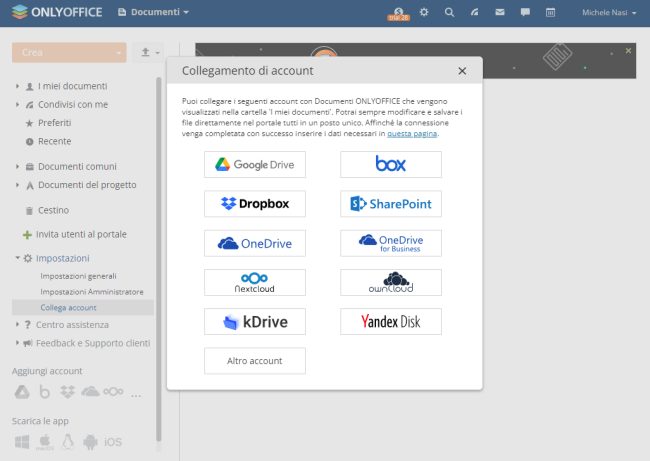The width and height of the screenshot is (650, 461).
Task: Click the Linux penguin app download icon
Action: pyautogui.click(x=68, y=441)
